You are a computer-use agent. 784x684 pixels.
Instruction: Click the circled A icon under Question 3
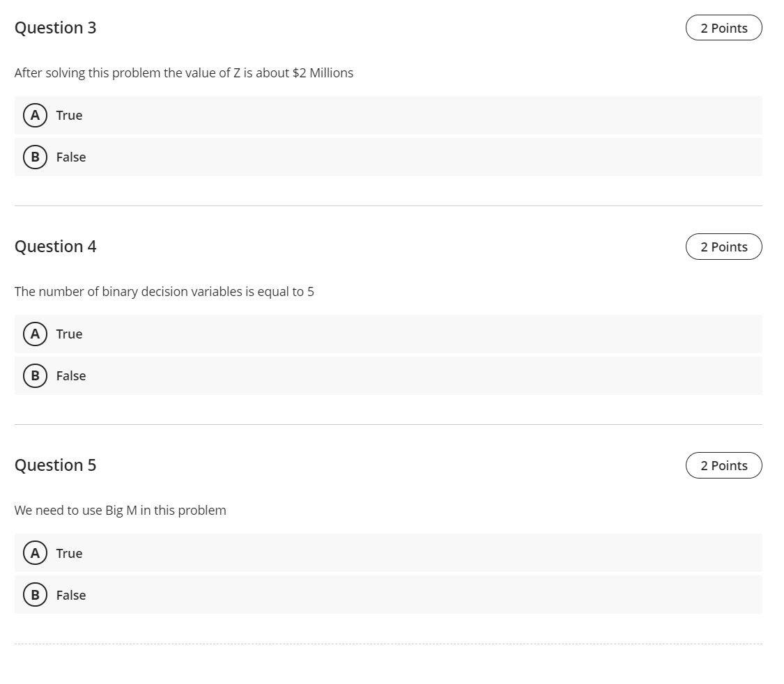[x=35, y=115]
